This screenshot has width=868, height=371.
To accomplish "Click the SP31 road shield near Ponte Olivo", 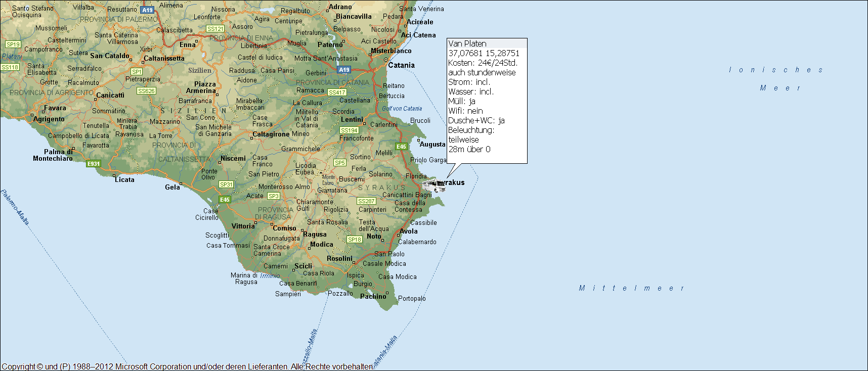I will 226,184.
